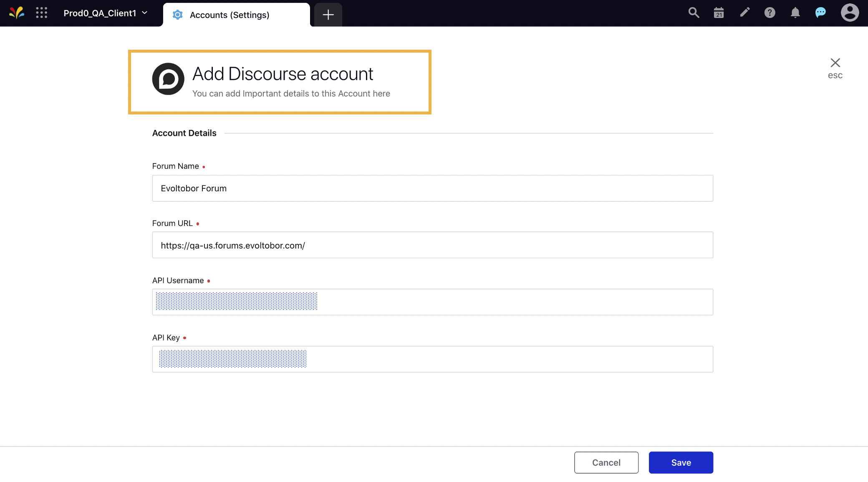Open the chat or messaging icon
The image size is (868, 482).
820,13
